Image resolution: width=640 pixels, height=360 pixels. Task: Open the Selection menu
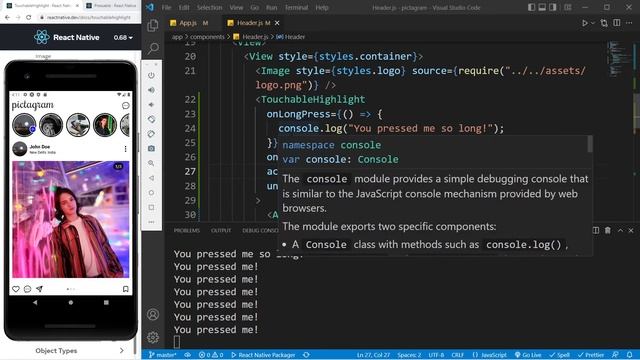tap(209, 7)
